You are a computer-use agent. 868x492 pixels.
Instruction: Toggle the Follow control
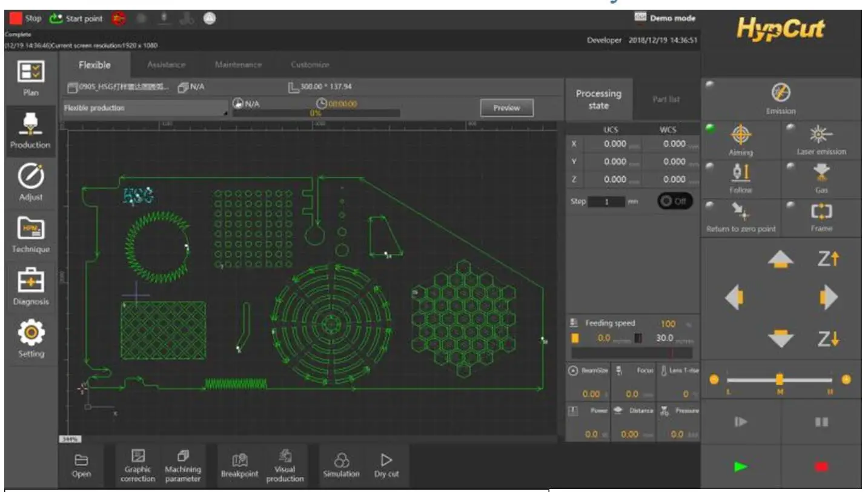tap(741, 179)
